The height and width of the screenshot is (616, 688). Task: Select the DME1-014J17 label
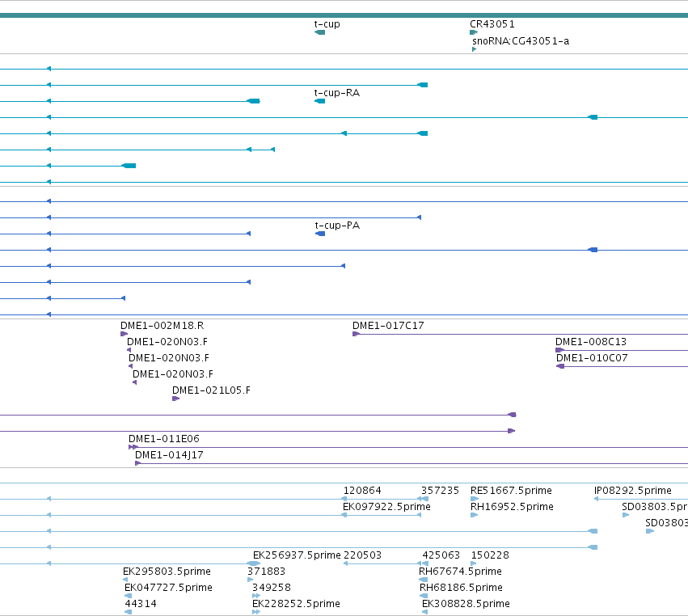pyautogui.click(x=169, y=455)
